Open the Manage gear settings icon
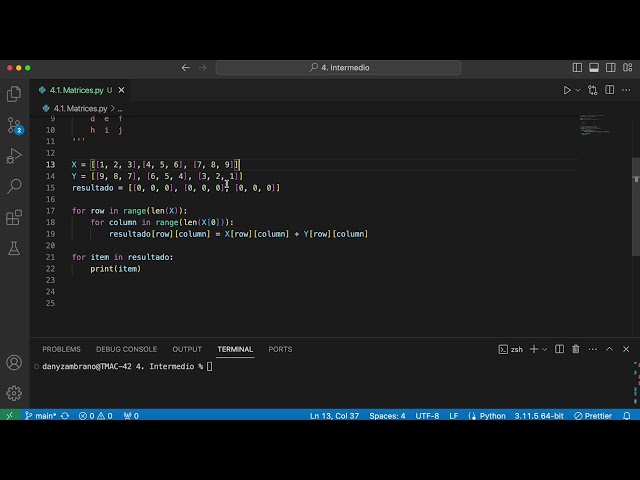Screen dimensions: 640x480 [x=14, y=393]
